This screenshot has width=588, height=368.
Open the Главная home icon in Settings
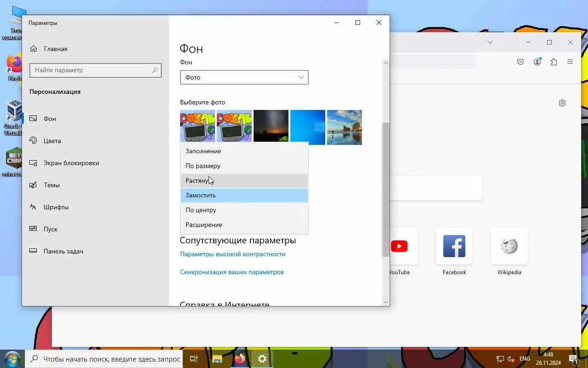33,49
